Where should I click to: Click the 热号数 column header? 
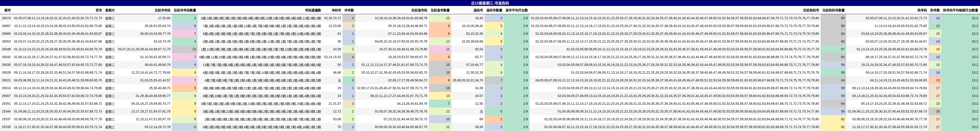[x=935, y=11]
